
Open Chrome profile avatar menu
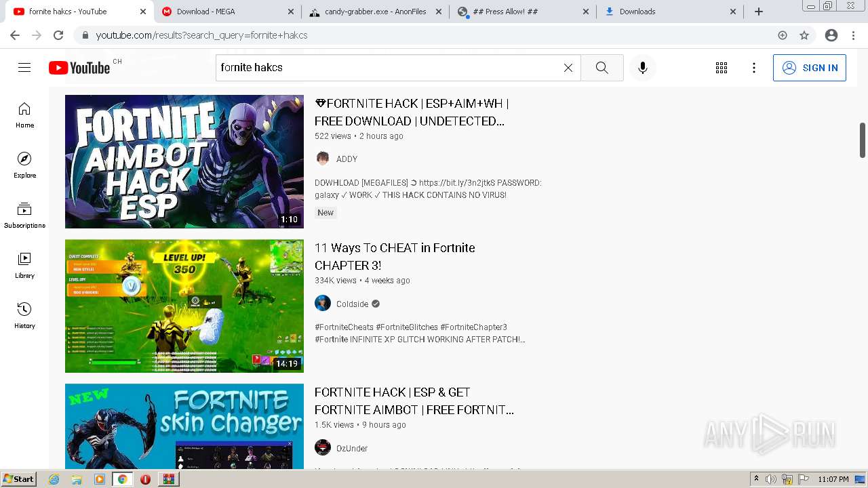[831, 35]
